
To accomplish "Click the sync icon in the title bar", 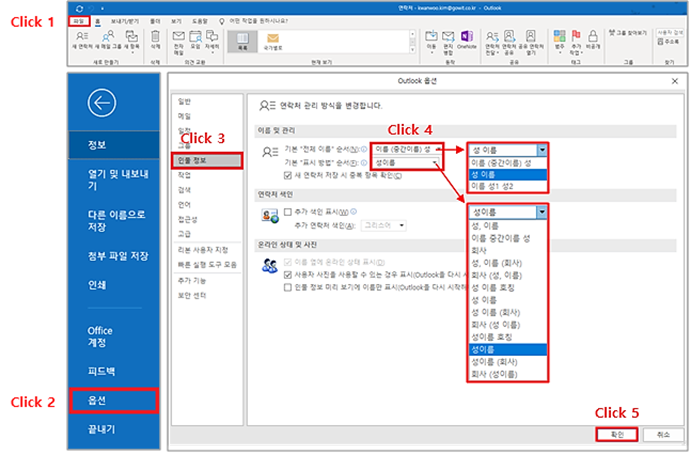I will pos(79,8).
